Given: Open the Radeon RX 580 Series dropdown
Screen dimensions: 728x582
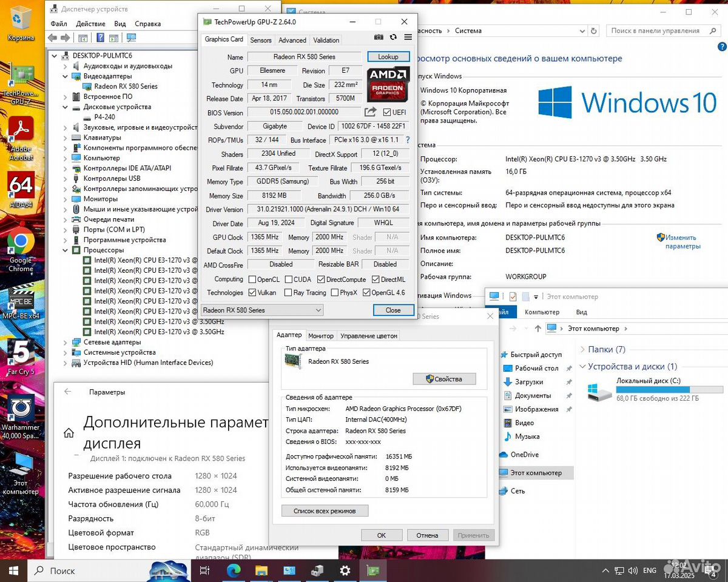Looking at the screenshot, I should (x=262, y=310).
